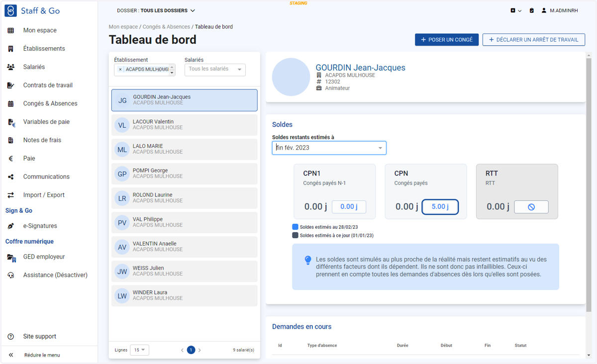
Task: Click the Durée column header
Action: (x=403, y=346)
